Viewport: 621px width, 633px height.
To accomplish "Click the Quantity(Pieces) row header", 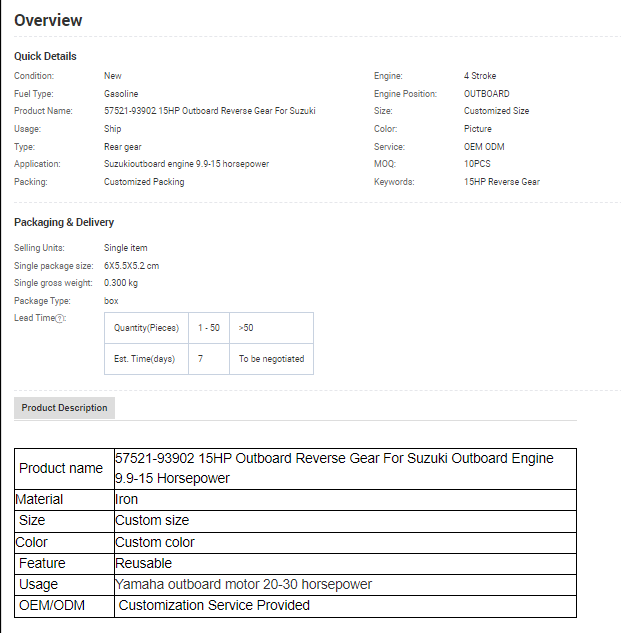I will 146,328.
